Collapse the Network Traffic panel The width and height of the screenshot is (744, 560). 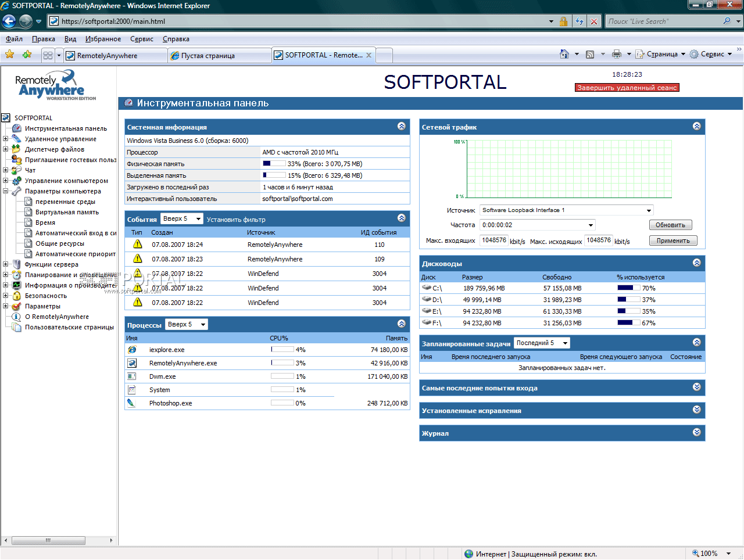[696, 126]
